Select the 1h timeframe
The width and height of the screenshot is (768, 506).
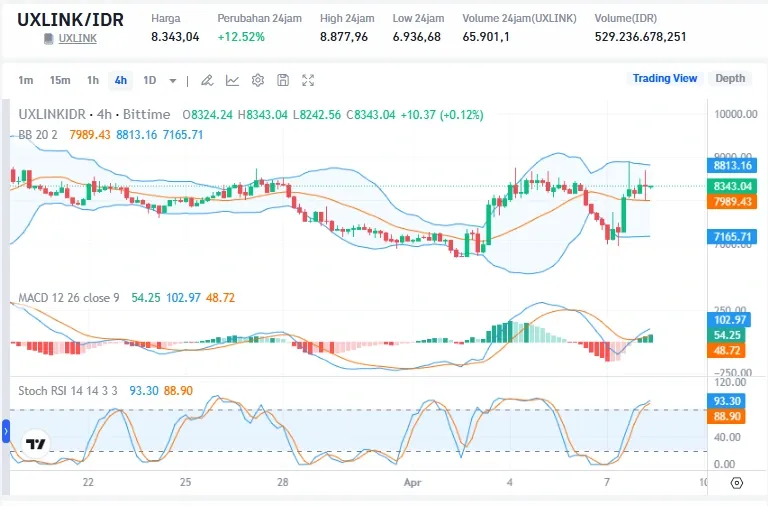coord(93,80)
